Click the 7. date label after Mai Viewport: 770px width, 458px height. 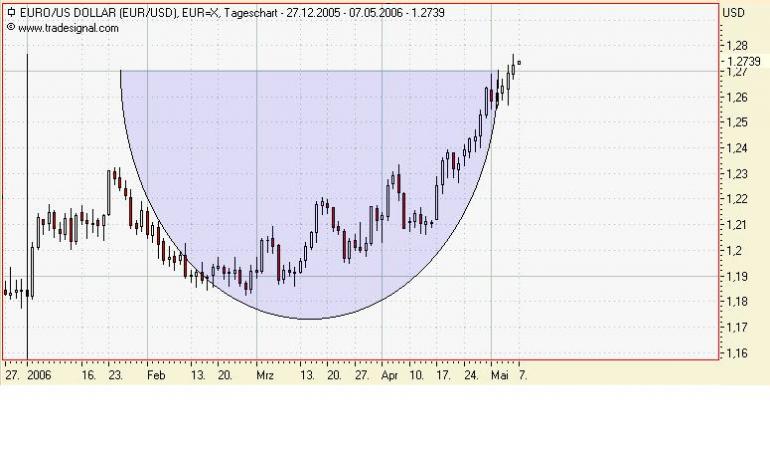click(523, 376)
